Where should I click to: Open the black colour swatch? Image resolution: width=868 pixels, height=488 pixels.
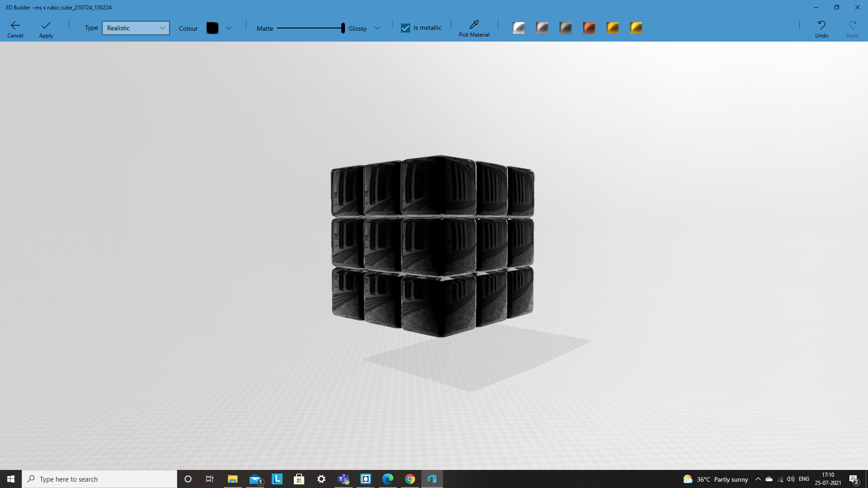click(212, 28)
